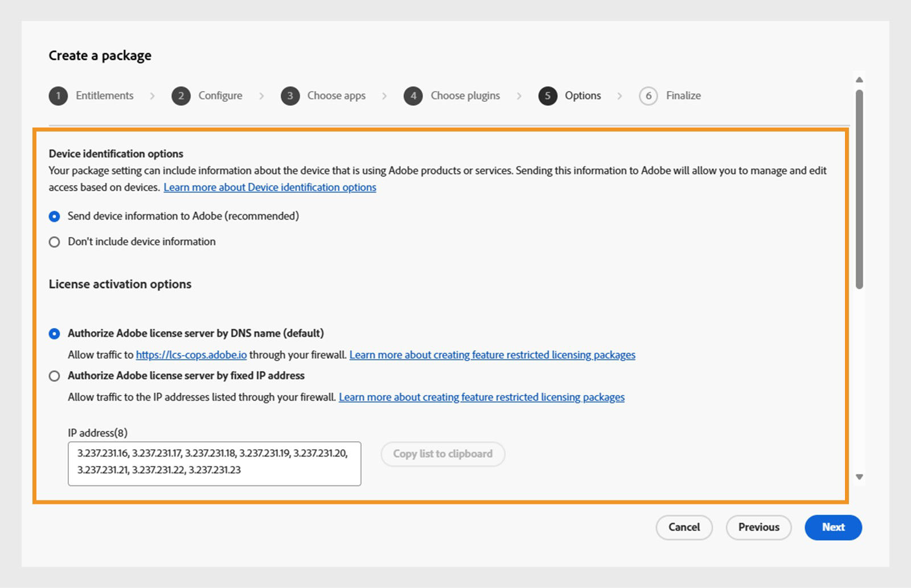The height and width of the screenshot is (588, 911).
Task: Open Learn more about Device identification options
Action: pos(269,187)
